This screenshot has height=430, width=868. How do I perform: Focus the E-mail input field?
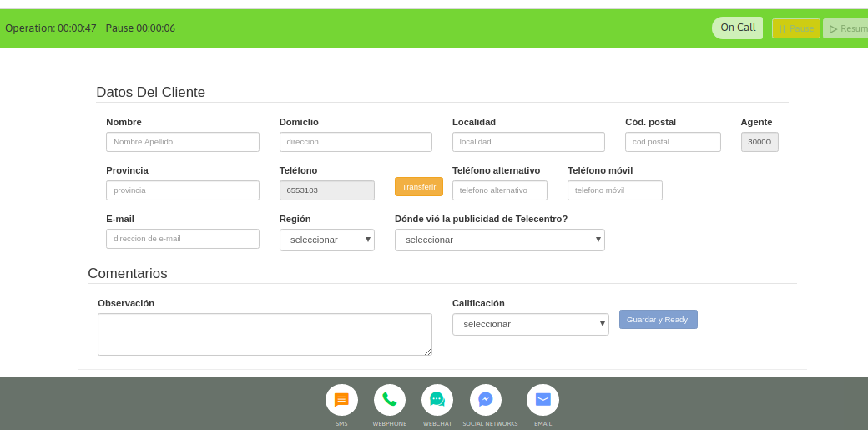click(183, 239)
